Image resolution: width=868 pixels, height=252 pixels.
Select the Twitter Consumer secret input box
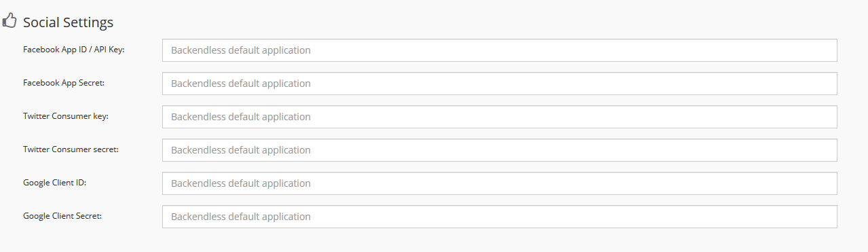coord(499,150)
